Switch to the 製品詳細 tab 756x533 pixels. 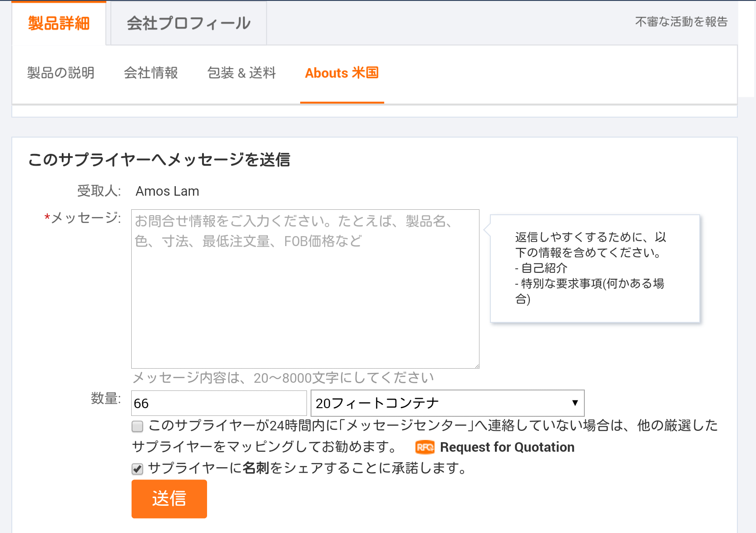click(59, 23)
